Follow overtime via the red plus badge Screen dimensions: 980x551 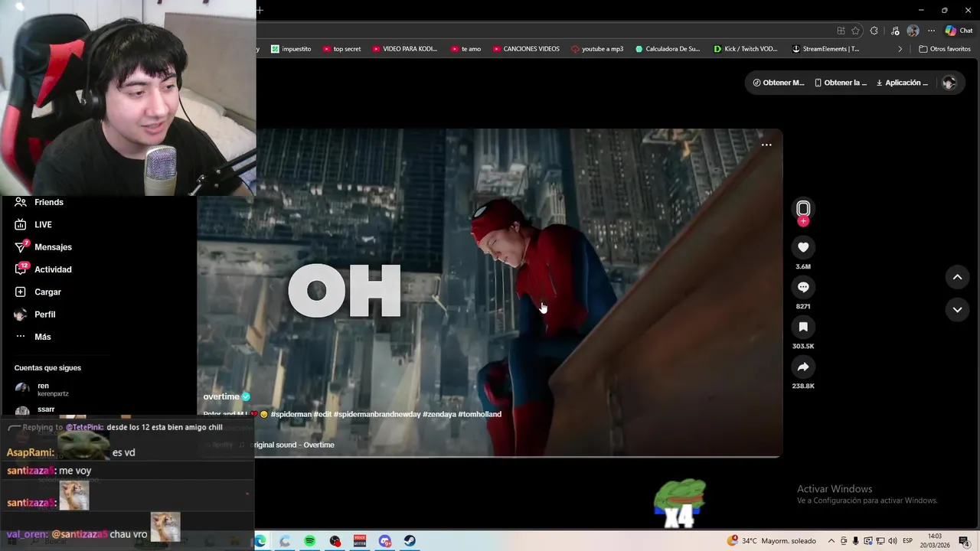click(x=803, y=221)
